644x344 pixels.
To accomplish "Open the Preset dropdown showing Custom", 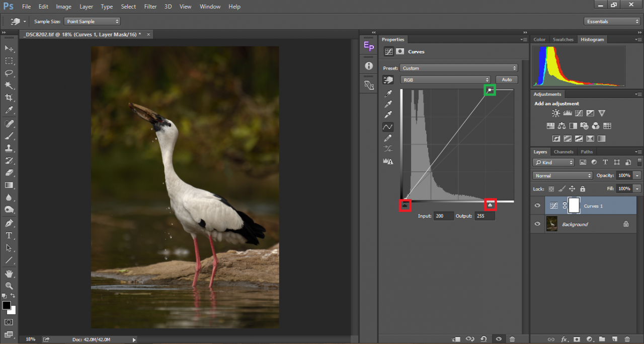I will click(x=459, y=68).
